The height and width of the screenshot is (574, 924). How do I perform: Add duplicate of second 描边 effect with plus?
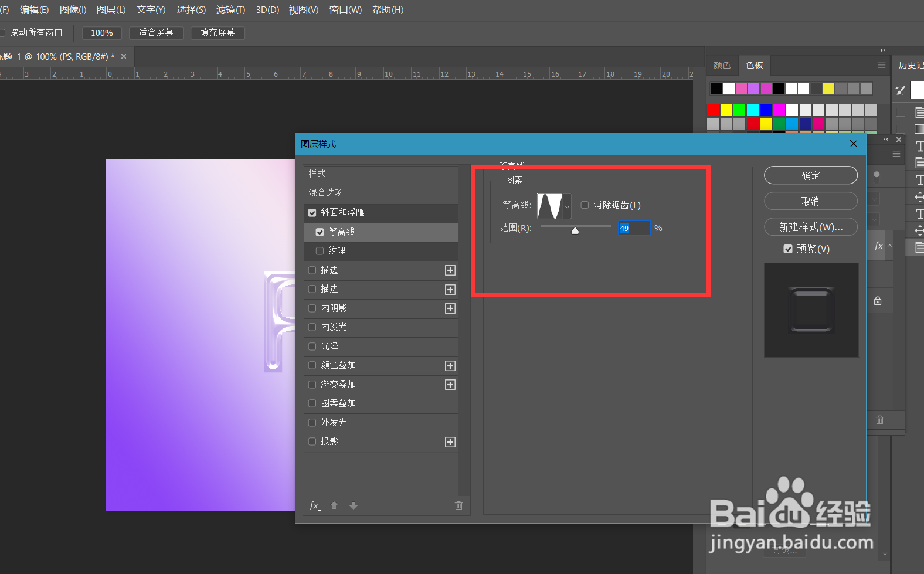pos(450,290)
